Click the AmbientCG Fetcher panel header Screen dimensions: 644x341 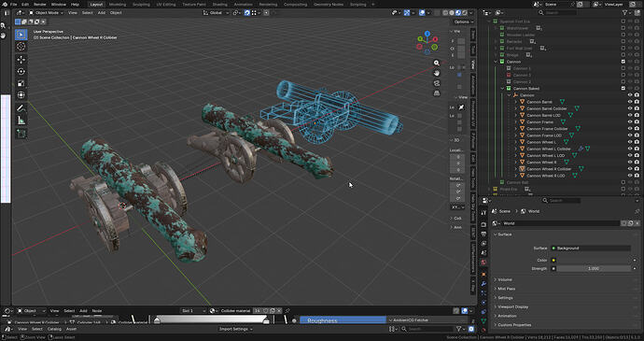click(428, 320)
